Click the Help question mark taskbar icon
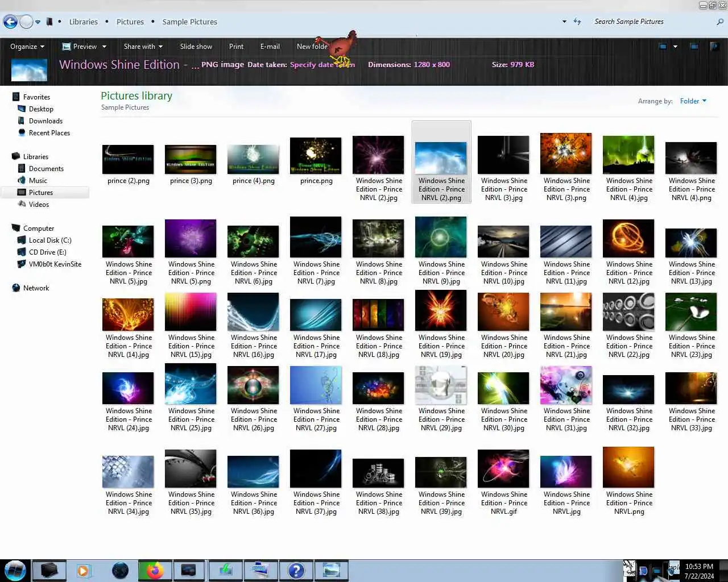Image resolution: width=728 pixels, height=582 pixels. pos(296,570)
